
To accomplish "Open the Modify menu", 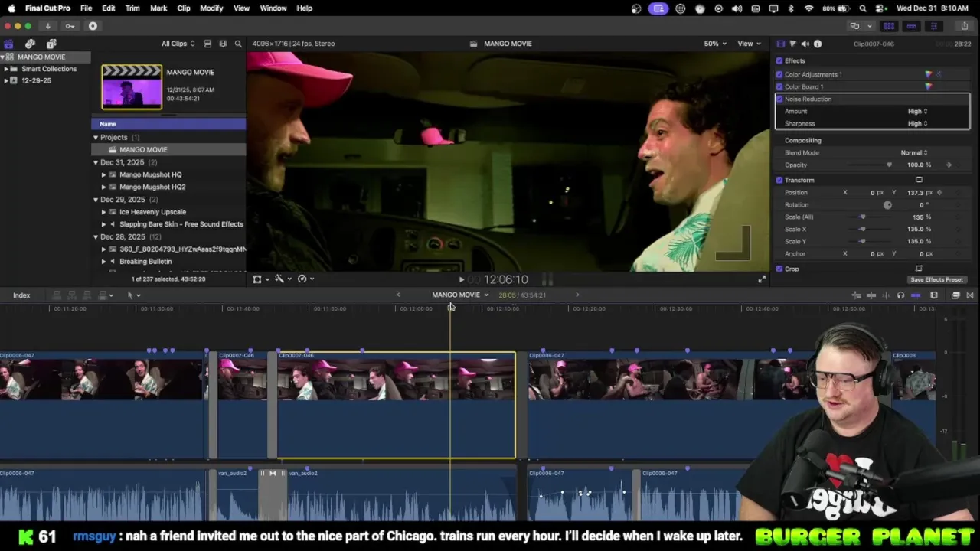I will pyautogui.click(x=211, y=8).
